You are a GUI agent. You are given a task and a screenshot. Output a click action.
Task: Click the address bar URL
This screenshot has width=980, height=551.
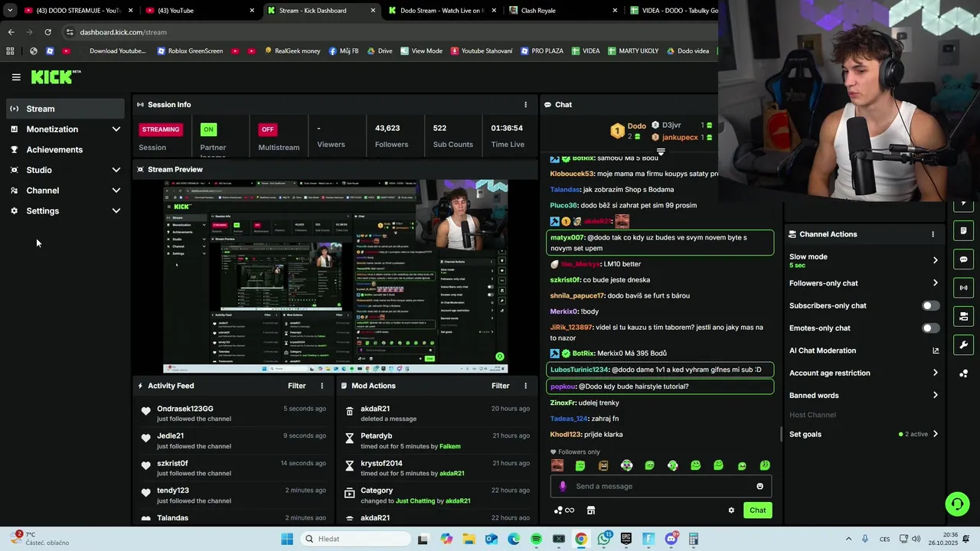tap(122, 32)
